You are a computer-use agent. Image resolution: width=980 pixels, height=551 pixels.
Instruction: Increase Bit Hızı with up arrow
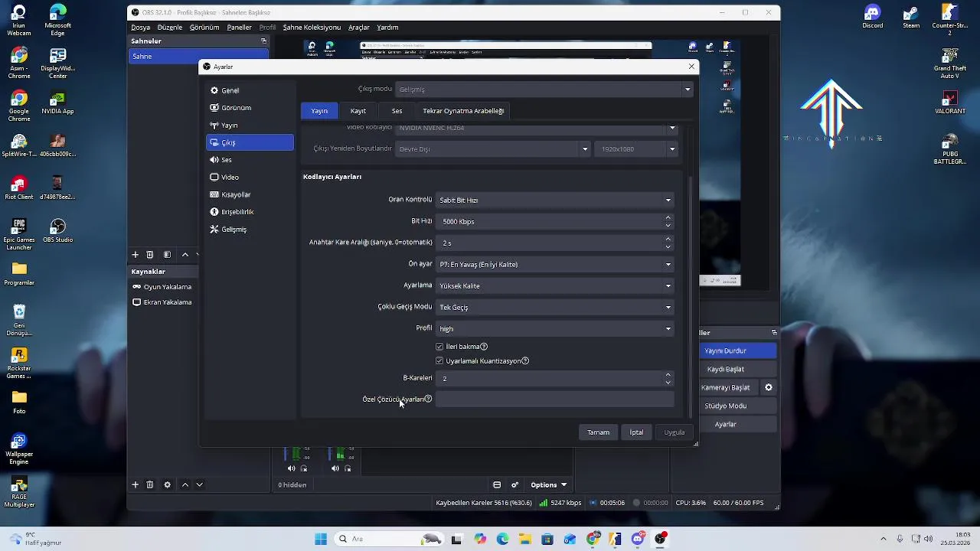tap(668, 218)
